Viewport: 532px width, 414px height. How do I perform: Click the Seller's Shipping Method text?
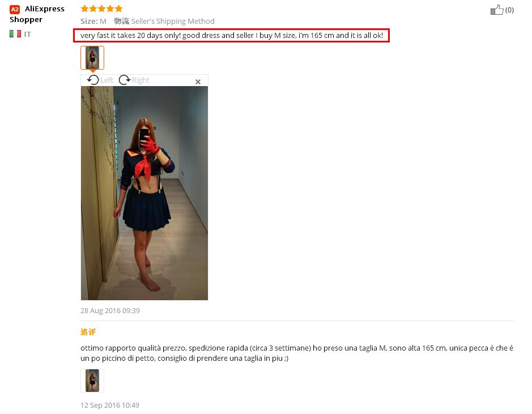click(173, 22)
